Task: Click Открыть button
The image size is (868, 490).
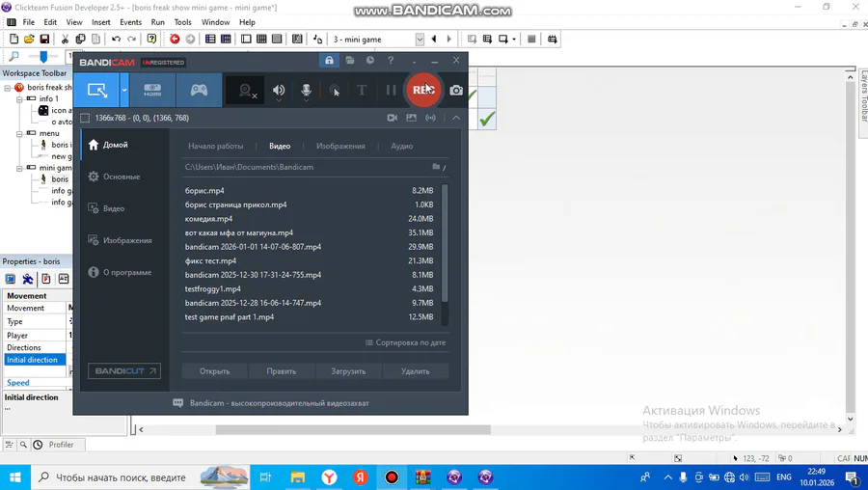Action: point(215,371)
